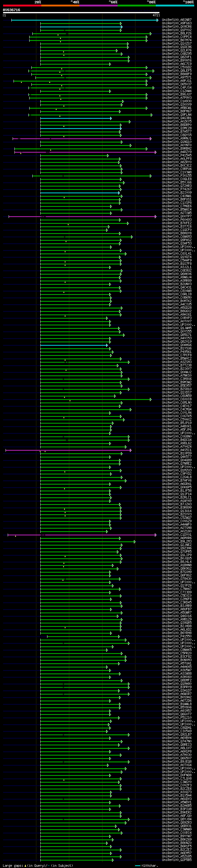Select hit UniRef100_B7KFE2
The width and height of the screenshot is (197, 868).
[x=177, y=223]
